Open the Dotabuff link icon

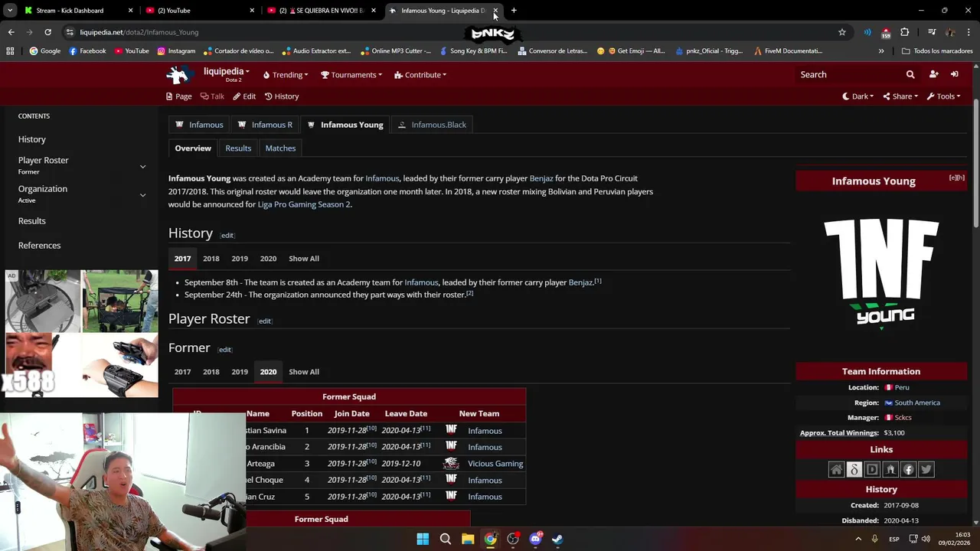872,470
